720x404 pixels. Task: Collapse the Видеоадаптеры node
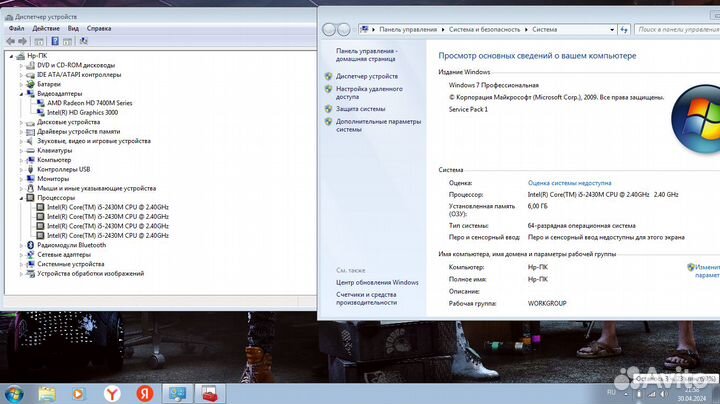coord(21,94)
